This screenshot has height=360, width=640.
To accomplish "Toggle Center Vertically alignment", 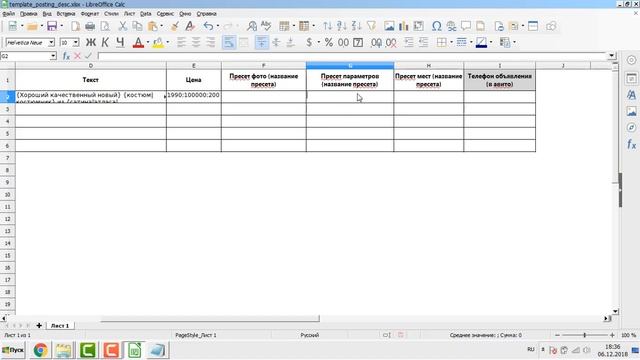I will pos(276,42).
